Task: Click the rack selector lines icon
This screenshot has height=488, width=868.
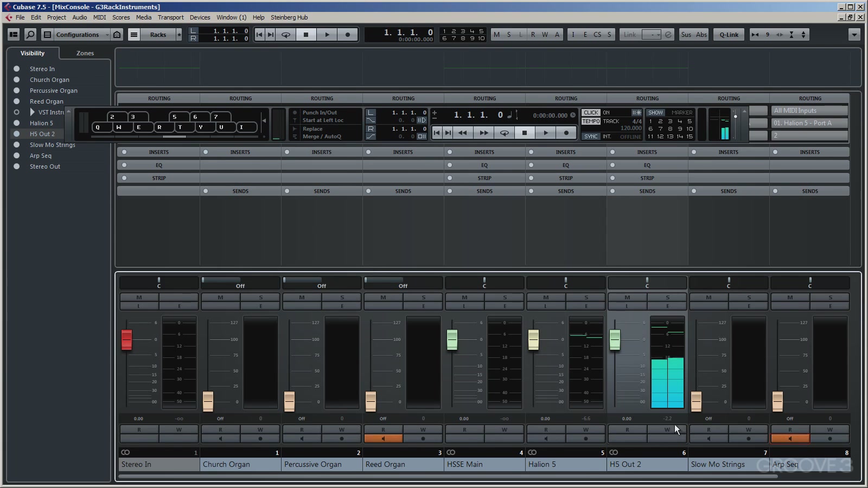Action: [134, 35]
